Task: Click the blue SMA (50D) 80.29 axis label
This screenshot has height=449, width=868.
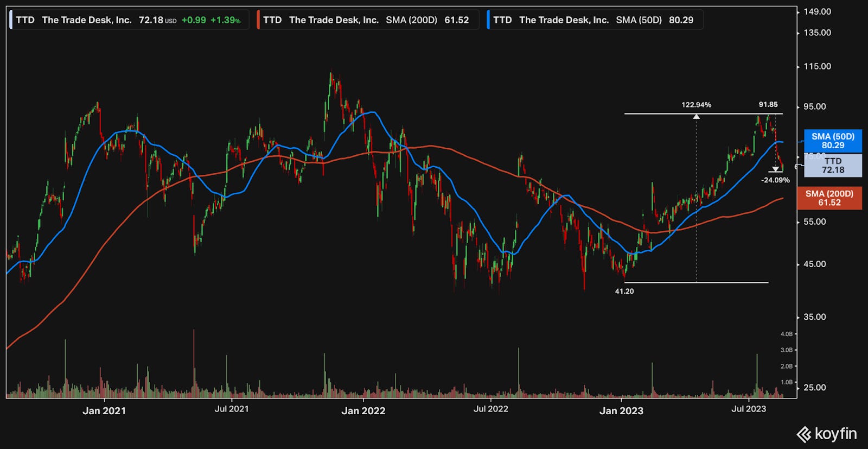Action: [833, 141]
